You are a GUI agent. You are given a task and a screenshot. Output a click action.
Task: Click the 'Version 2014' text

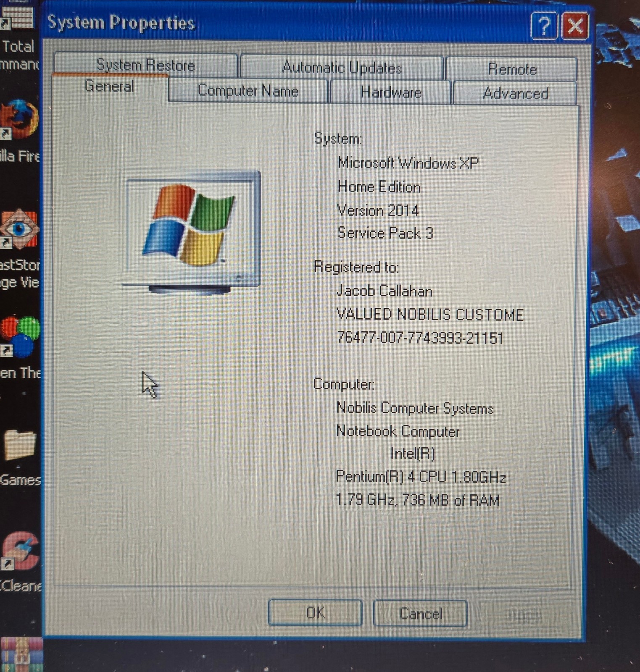pos(377,210)
